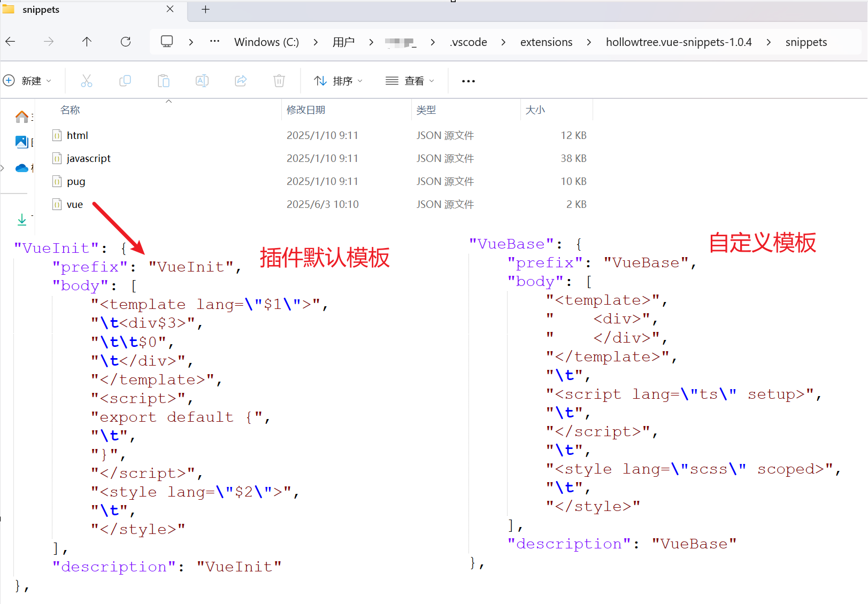Navigate to hollowtree.vue-snippets-1.0.4 breadcrumb
This screenshot has height=604, width=868.
tap(679, 42)
